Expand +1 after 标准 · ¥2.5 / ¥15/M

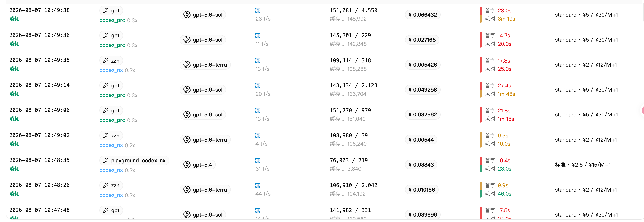coord(608,165)
